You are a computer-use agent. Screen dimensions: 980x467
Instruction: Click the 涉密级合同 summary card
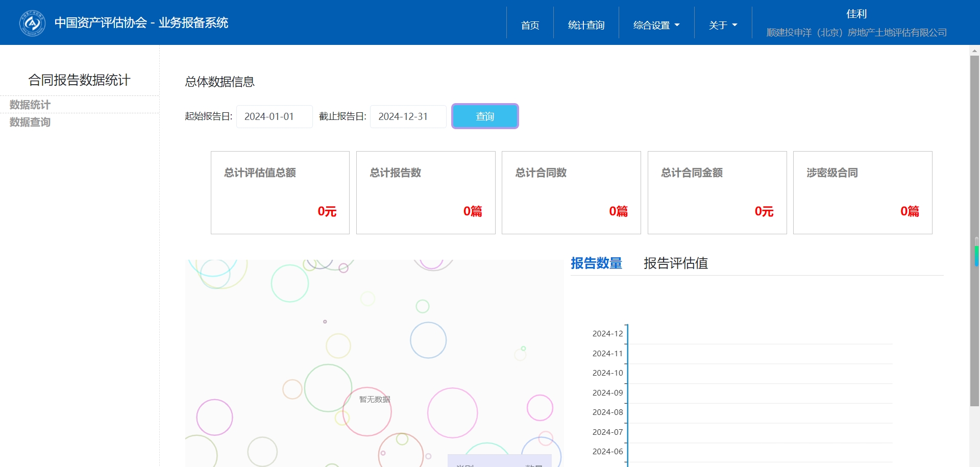point(862,192)
